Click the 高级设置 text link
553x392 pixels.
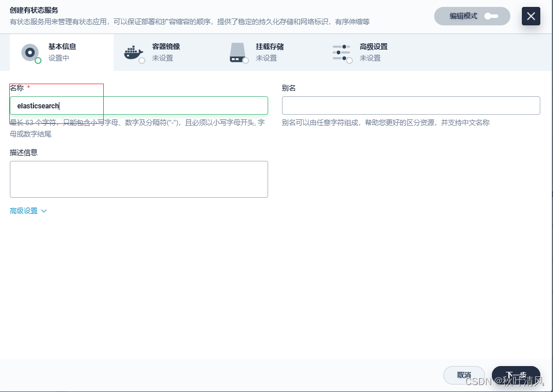pyautogui.click(x=24, y=211)
